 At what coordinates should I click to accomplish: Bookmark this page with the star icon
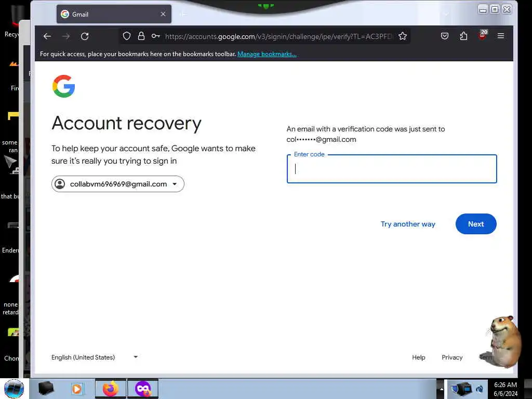click(403, 36)
